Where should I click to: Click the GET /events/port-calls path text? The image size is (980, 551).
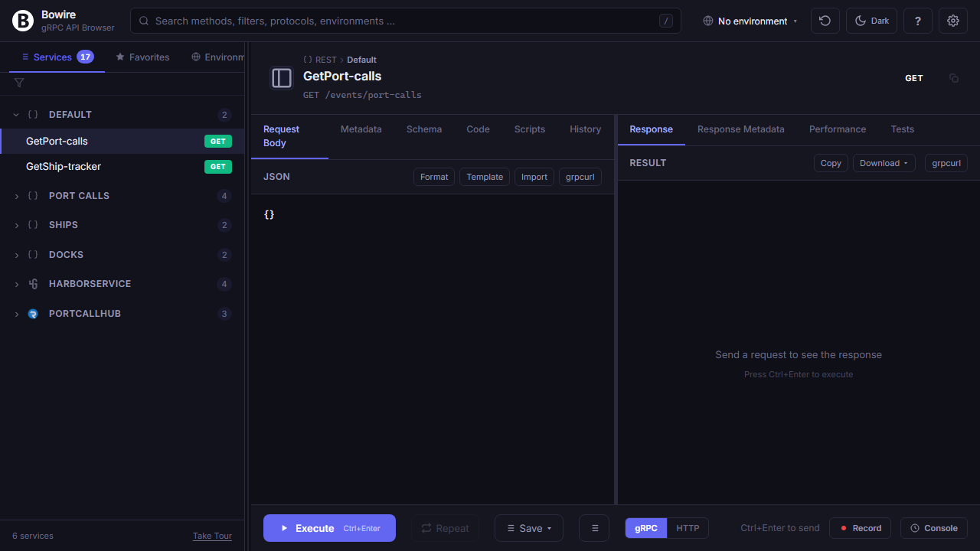click(x=362, y=95)
